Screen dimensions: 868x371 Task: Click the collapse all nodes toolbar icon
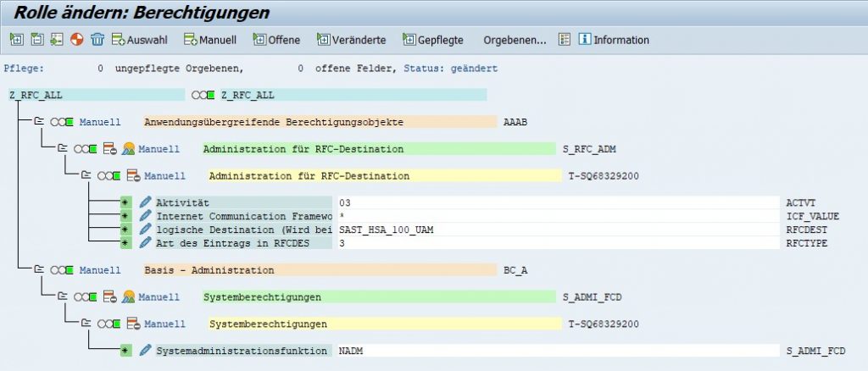[x=36, y=39]
